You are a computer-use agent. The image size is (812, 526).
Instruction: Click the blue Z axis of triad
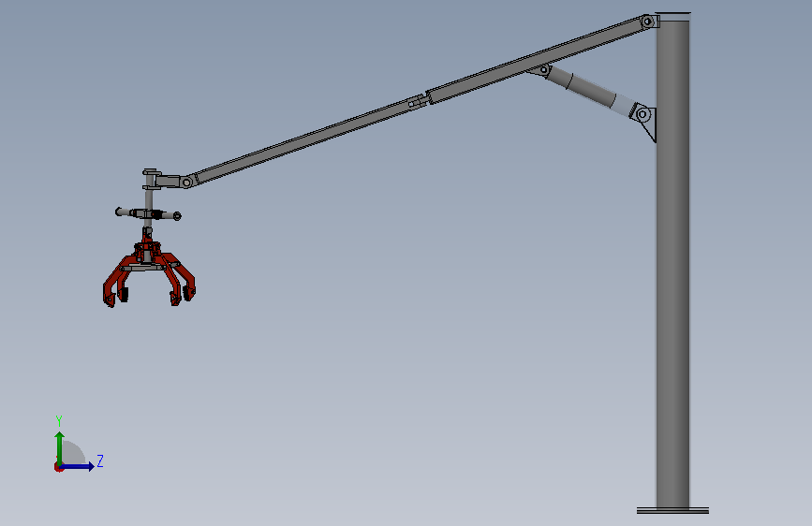(77, 466)
